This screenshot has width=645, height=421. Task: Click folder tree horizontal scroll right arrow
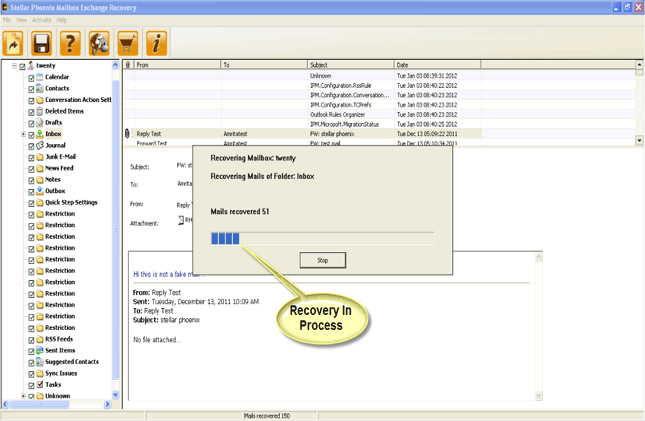(107, 405)
